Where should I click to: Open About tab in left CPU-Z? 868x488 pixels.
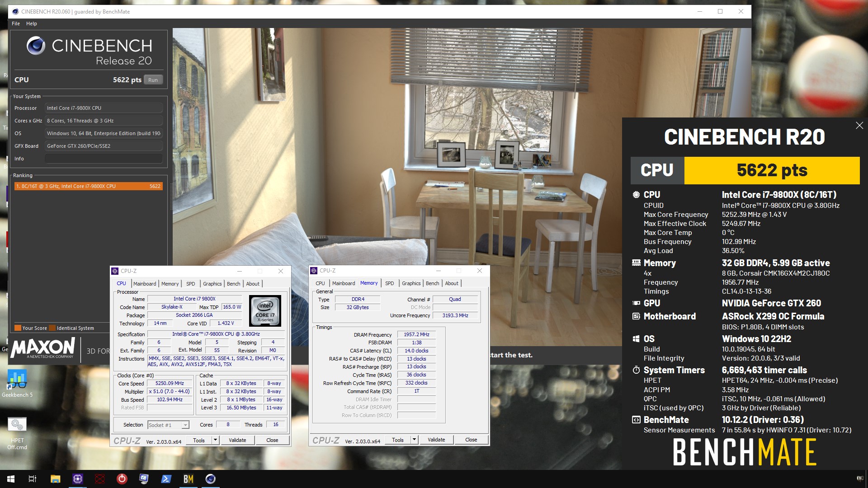[253, 284]
